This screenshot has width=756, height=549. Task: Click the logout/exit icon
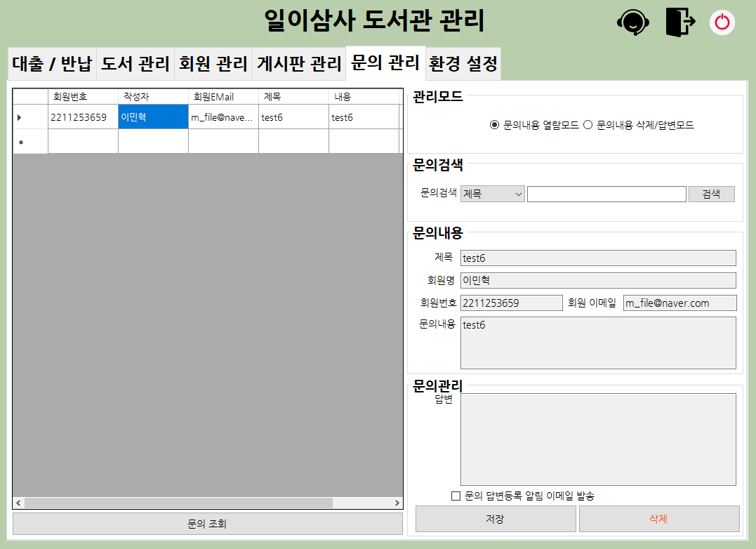(677, 22)
